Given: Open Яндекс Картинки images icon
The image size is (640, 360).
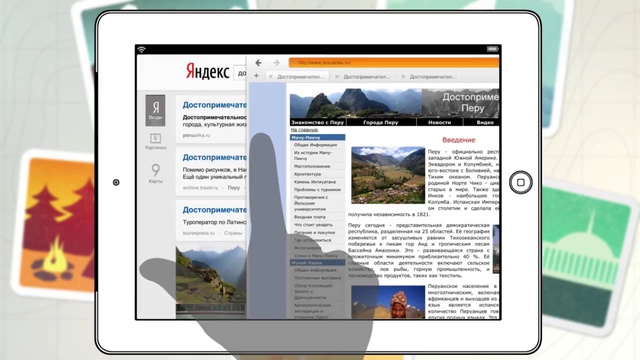Looking at the screenshot, I should click(156, 141).
